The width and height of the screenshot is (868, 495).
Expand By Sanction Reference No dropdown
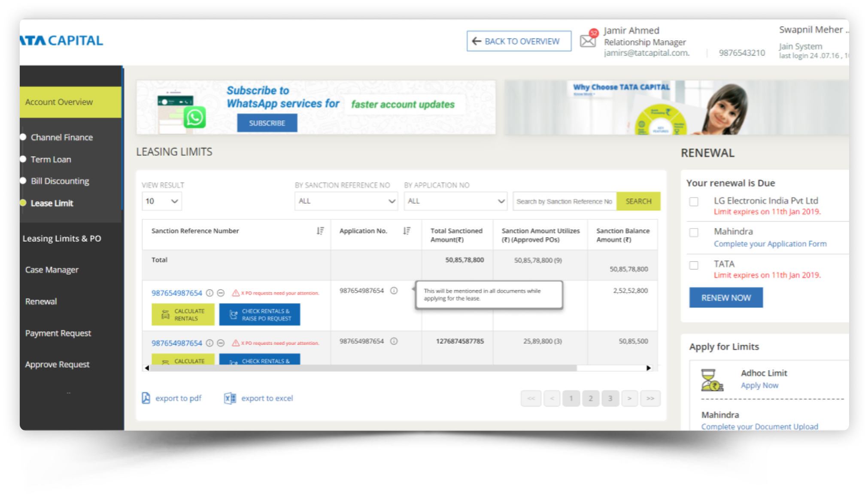[x=346, y=201]
